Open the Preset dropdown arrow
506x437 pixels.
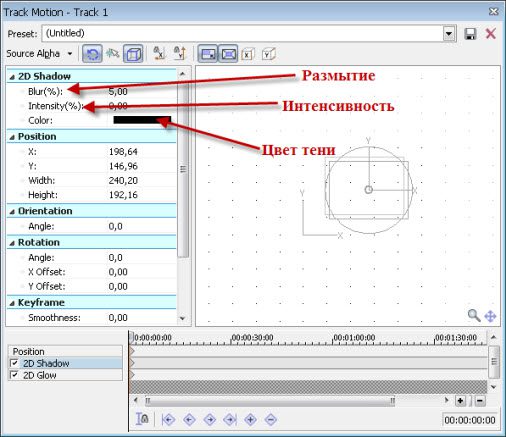tap(449, 34)
